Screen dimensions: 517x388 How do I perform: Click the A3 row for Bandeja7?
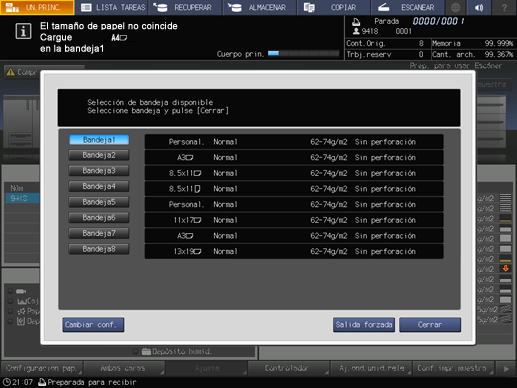click(x=294, y=236)
